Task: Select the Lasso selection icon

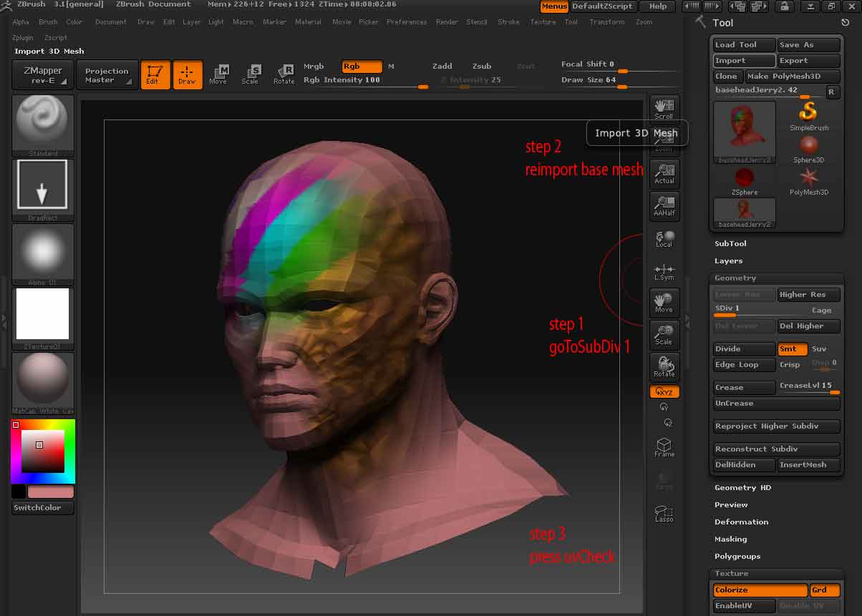Action: point(664,513)
